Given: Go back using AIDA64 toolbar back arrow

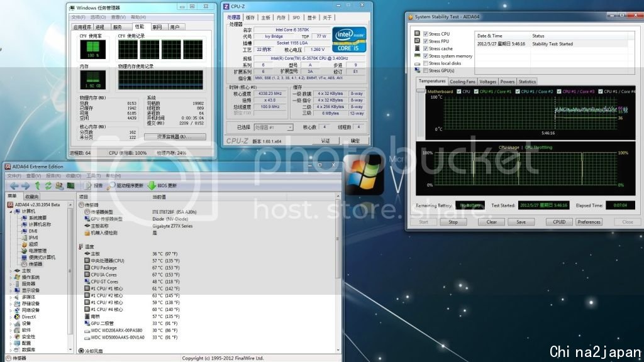Looking at the screenshot, I should [14, 186].
